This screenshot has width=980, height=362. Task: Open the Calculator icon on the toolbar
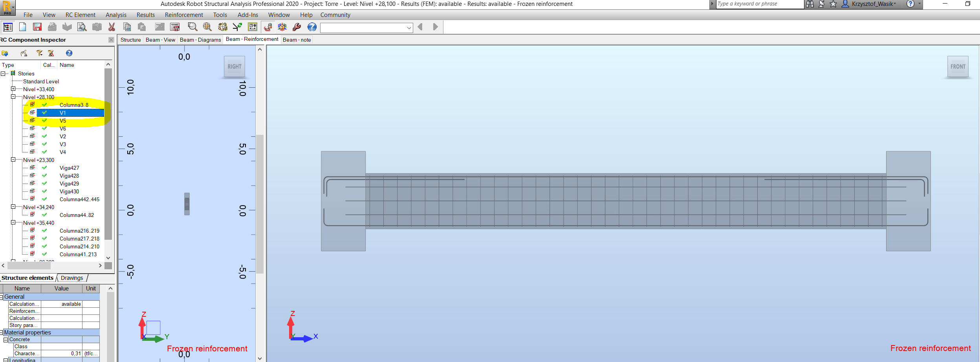point(174,27)
